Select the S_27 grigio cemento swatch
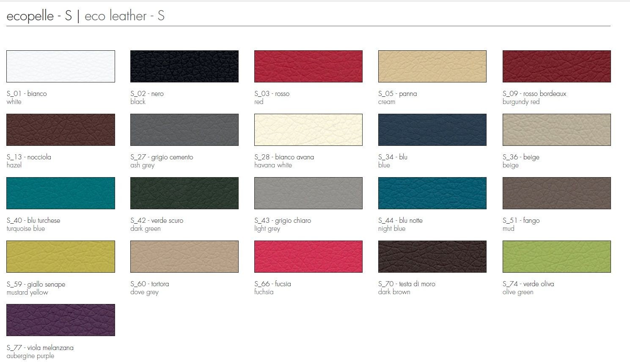 tap(184, 130)
